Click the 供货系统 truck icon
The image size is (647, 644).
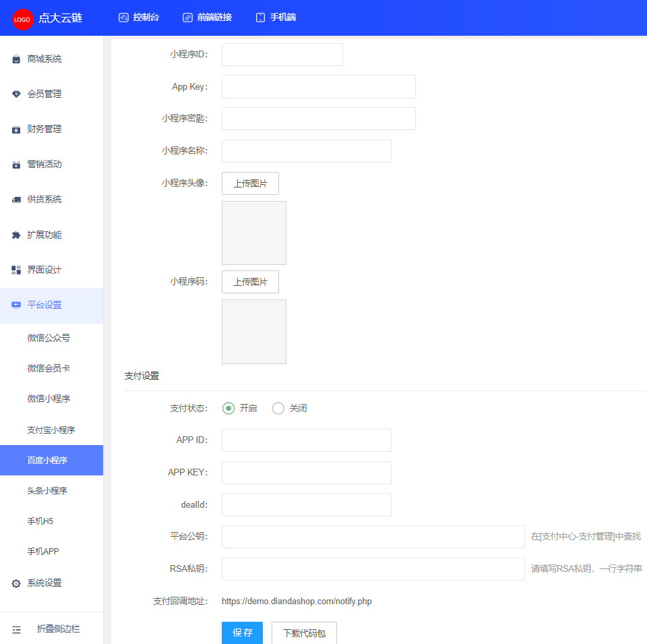click(16, 200)
